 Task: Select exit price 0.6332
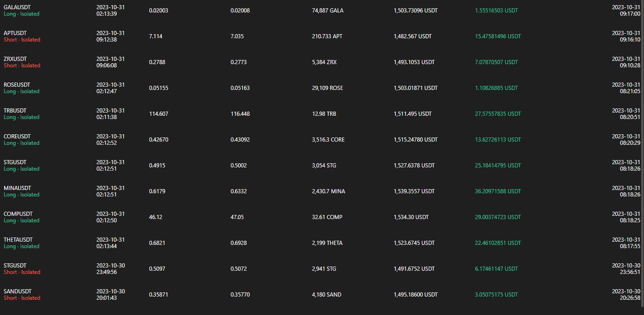click(239, 191)
